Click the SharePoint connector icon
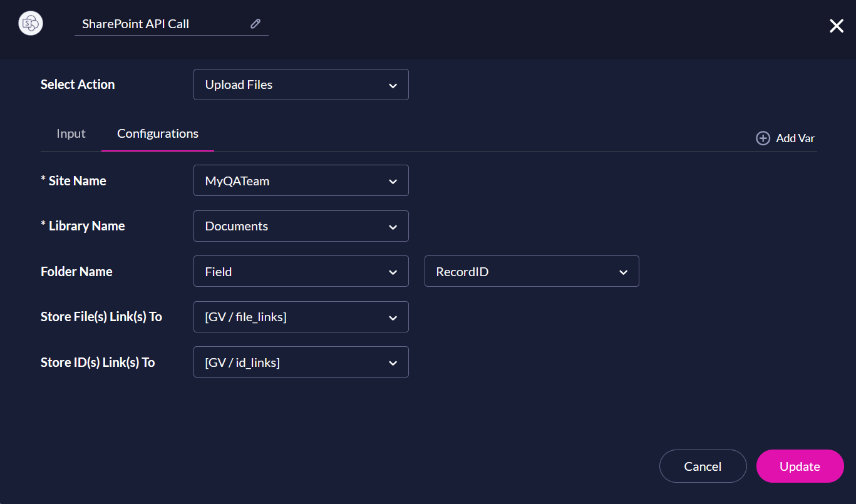The width and height of the screenshot is (856, 504). 30,24
